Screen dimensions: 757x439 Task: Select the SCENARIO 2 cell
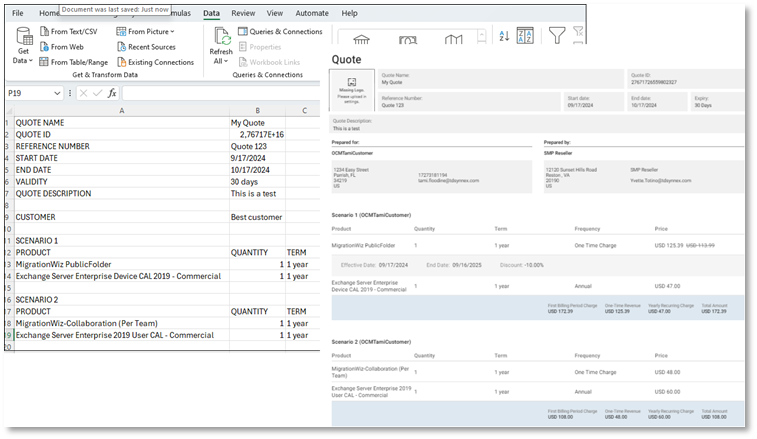(122, 300)
